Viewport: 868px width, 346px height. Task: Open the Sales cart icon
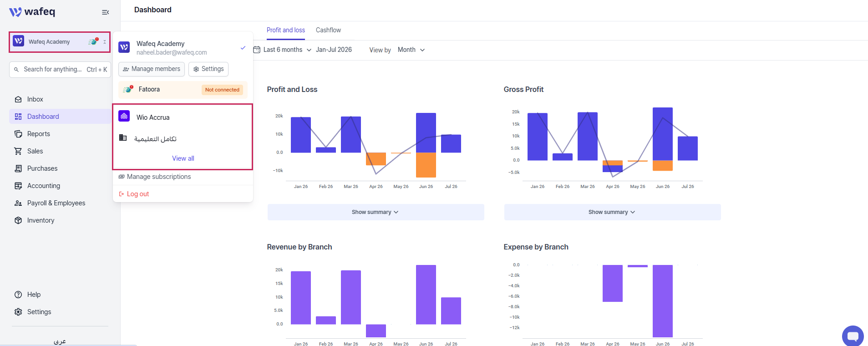point(18,151)
